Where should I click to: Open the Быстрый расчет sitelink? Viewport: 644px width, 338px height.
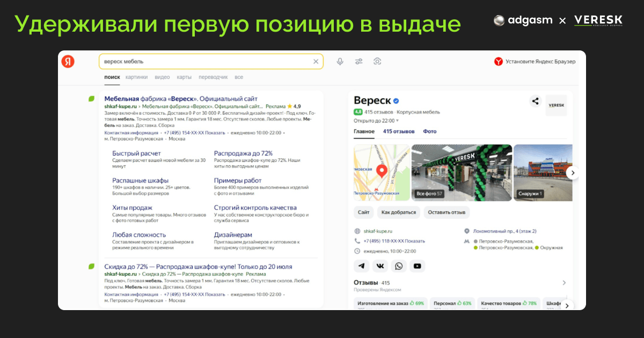click(x=136, y=153)
